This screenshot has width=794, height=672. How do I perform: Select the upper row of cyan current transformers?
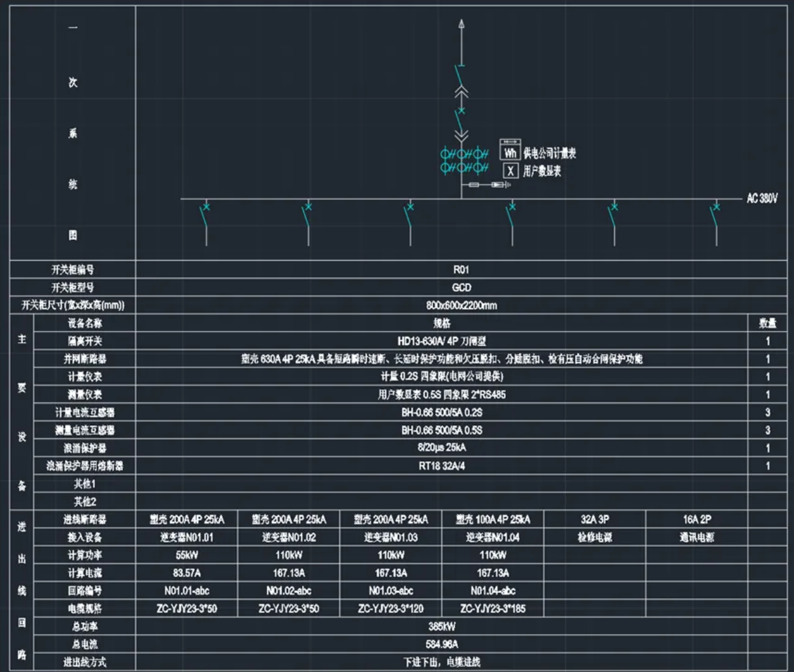tap(465, 154)
